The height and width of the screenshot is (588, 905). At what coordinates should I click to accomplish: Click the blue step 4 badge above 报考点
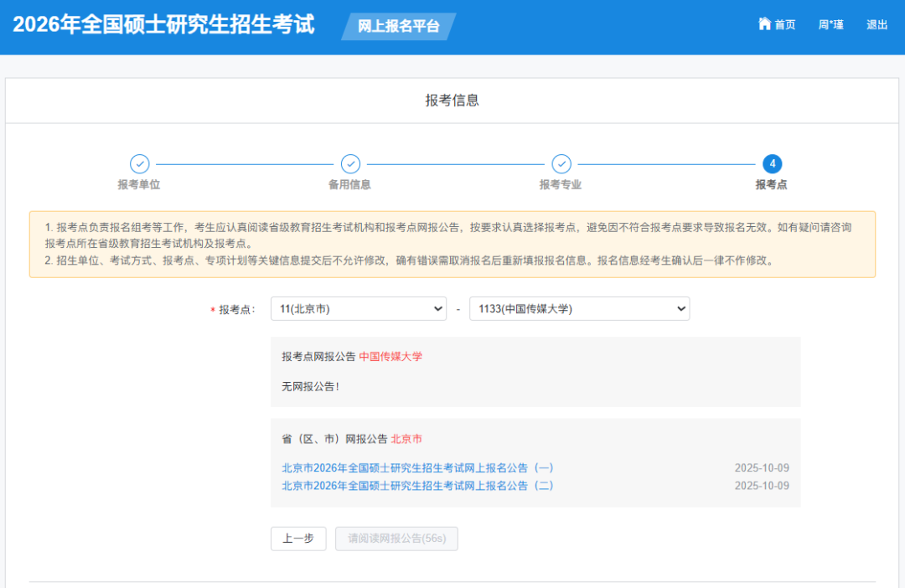point(773,164)
